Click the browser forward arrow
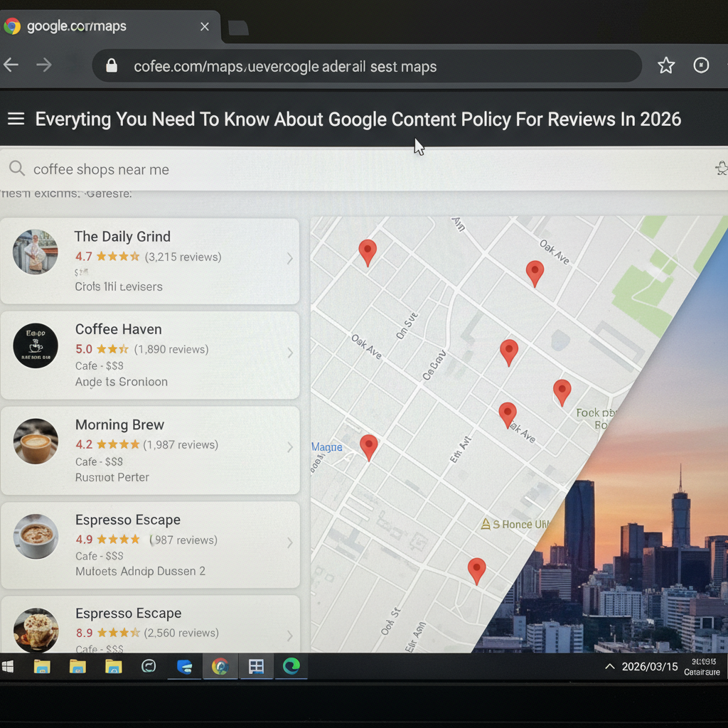Viewport: 728px width, 728px height. (x=44, y=65)
